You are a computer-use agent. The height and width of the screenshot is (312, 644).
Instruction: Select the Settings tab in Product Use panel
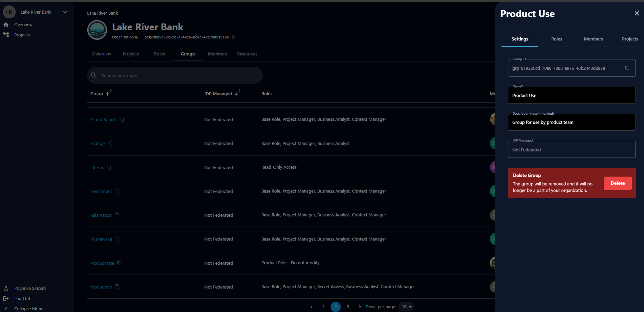click(520, 39)
